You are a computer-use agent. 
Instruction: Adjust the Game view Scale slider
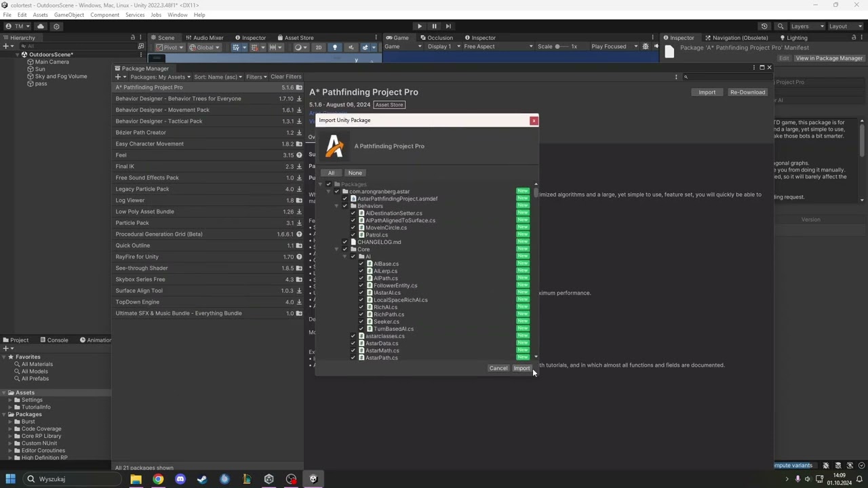563,47
